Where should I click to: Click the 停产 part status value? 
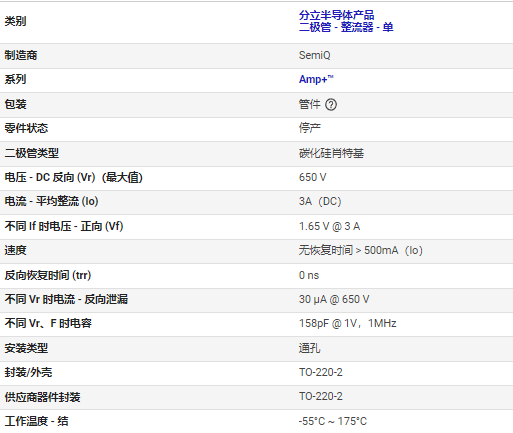(x=310, y=128)
